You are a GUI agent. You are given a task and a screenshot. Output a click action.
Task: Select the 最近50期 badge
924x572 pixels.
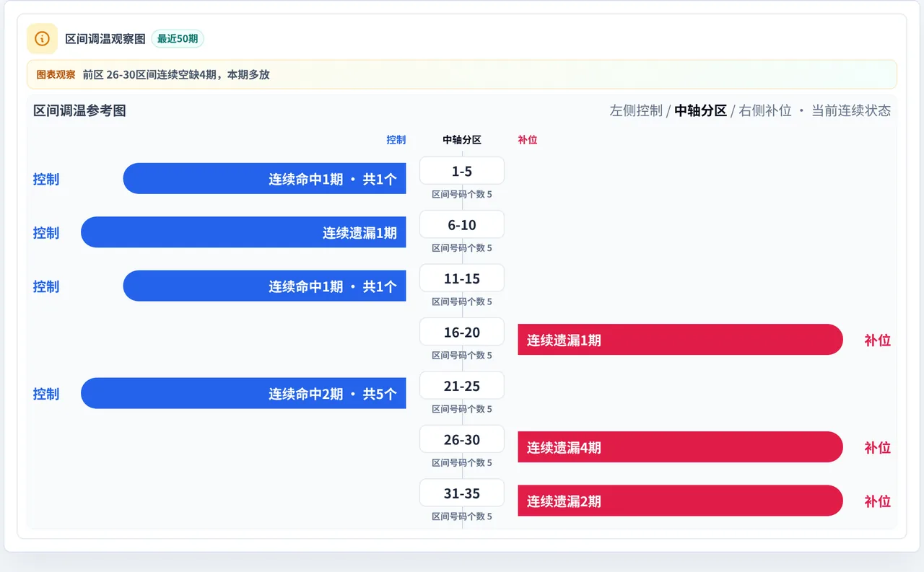pyautogui.click(x=178, y=39)
